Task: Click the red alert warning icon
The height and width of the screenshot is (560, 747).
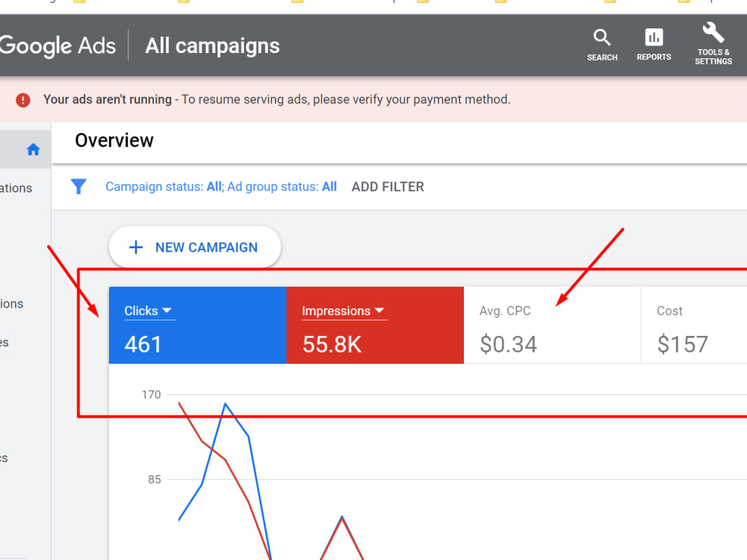Action: pos(23,100)
